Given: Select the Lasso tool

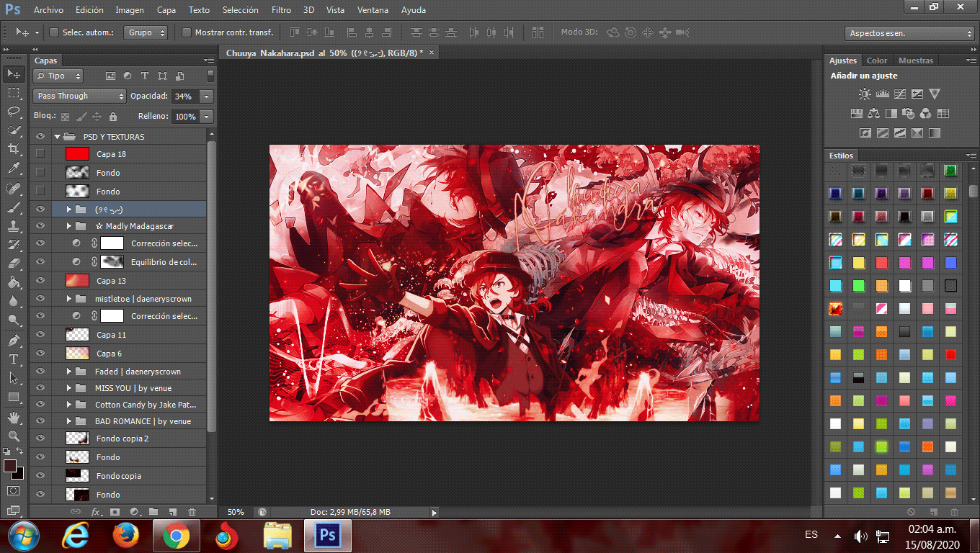Looking at the screenshot, I should [x=14, y=112].
